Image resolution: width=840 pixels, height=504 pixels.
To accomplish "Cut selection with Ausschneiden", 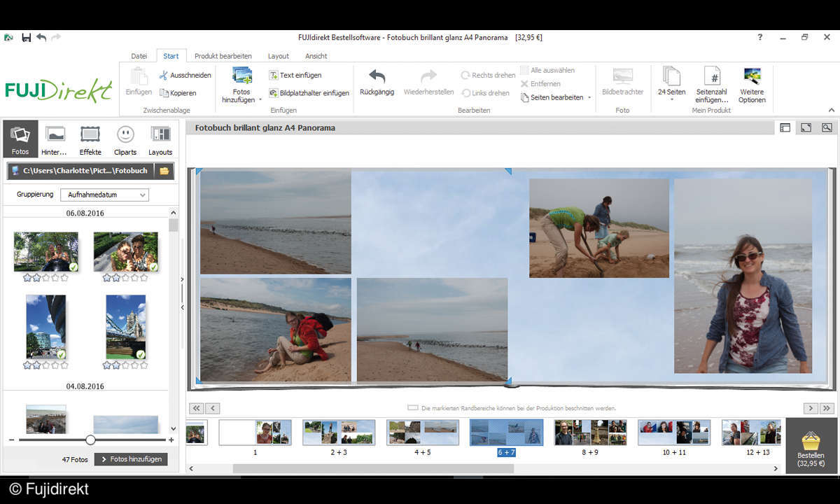I will [185, 75].
